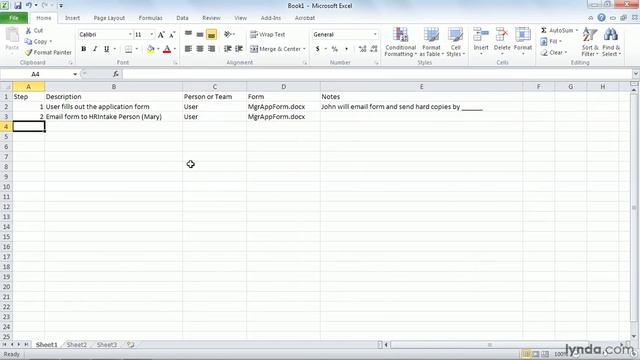The width and height of the screenshot is (640, 360).
Task: Switch to the Data tab
Action: pos(182,18)
